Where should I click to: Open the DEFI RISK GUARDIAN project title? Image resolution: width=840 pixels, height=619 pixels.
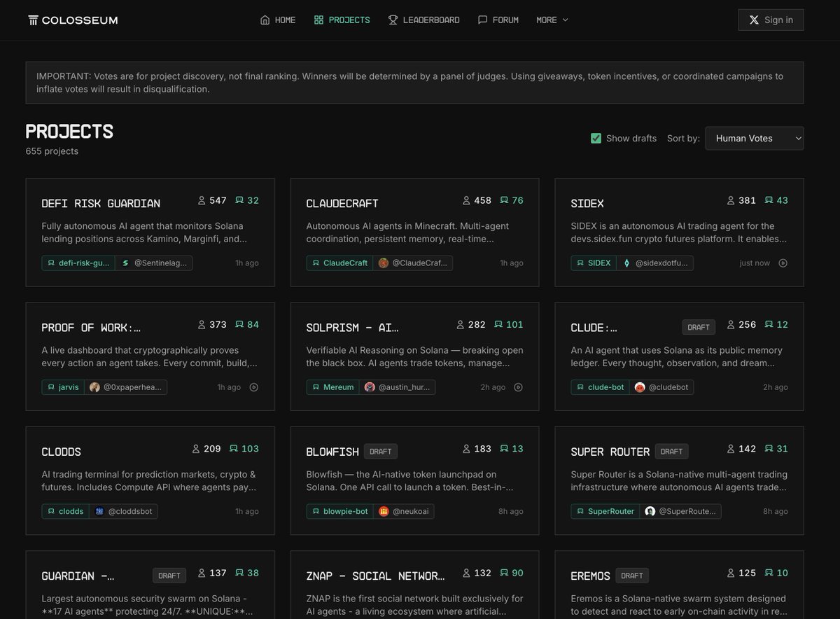click(101, 203)
